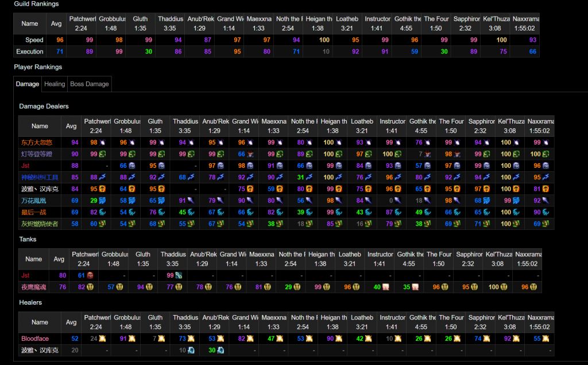Click Jst's tank spec icon under Thaddius
This screenshot has height=365, width=588.
coord(179,275)
